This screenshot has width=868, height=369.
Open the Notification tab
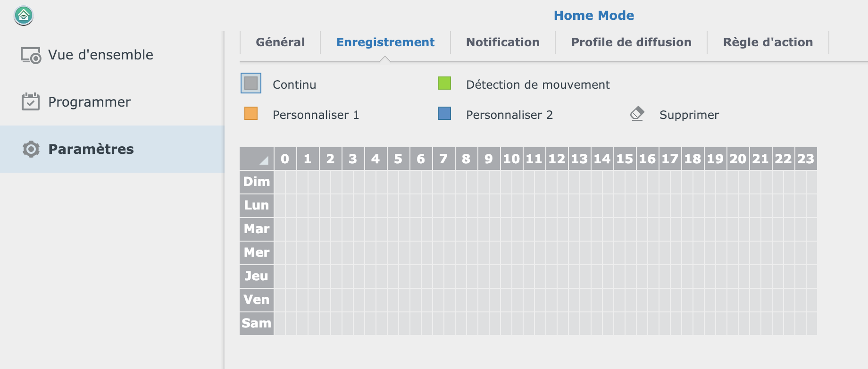503,42
